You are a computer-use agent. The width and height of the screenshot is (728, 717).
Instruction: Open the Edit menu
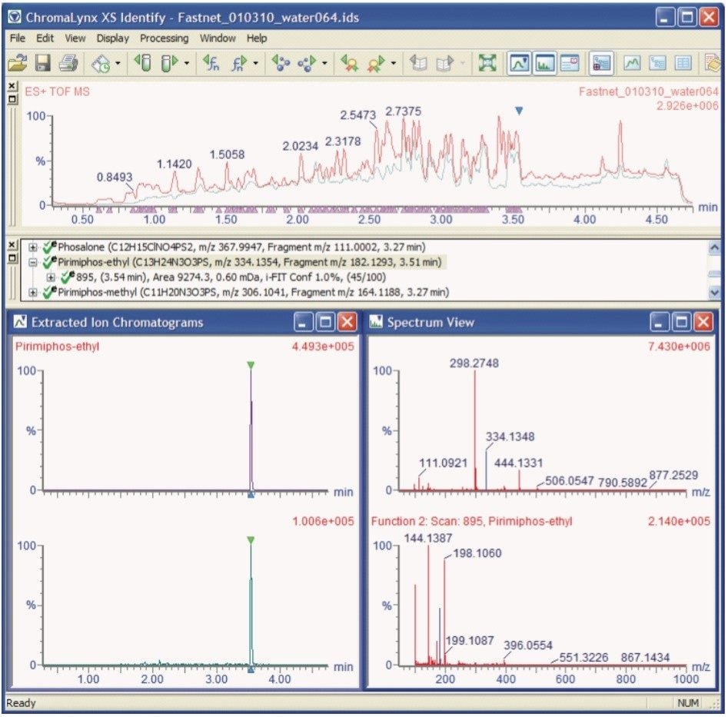click(45, 38)
